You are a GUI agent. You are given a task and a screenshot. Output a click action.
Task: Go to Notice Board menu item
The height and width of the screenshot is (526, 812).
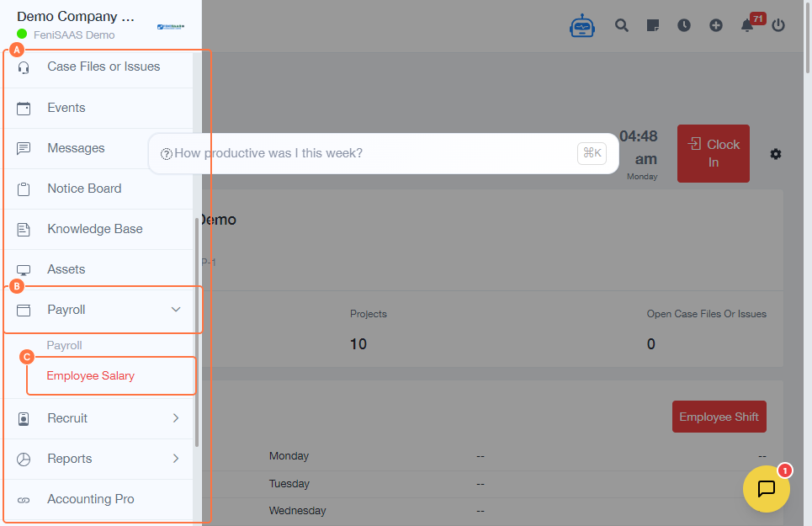tap(84, 189)
